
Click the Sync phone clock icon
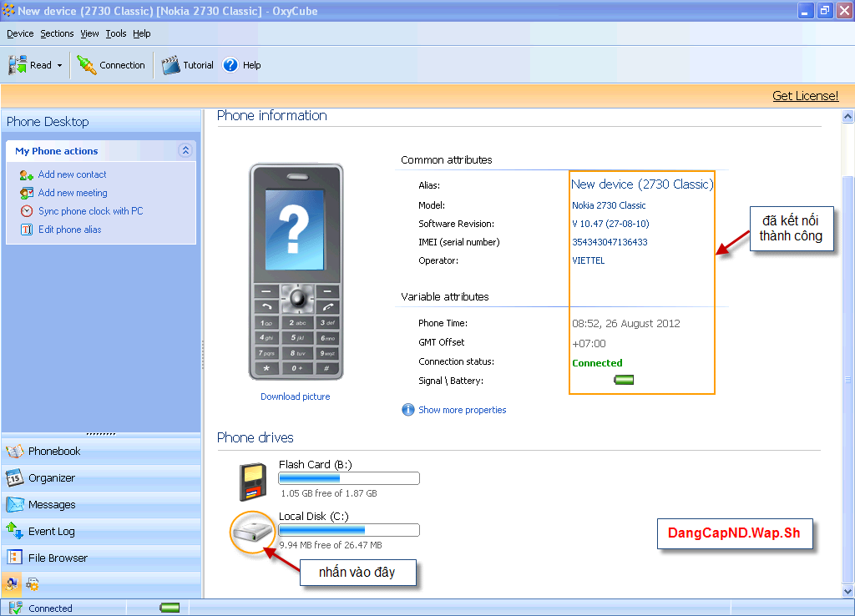point(26,211)
